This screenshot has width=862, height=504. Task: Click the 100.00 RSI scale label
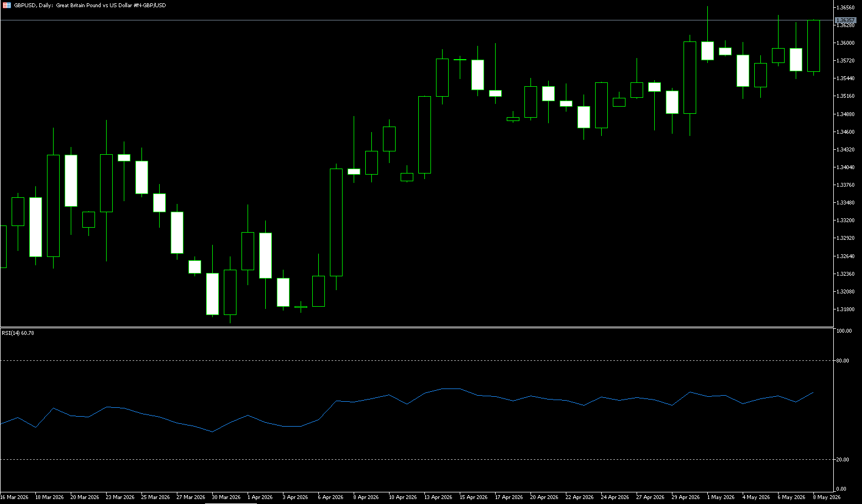(x=844, y=330)
